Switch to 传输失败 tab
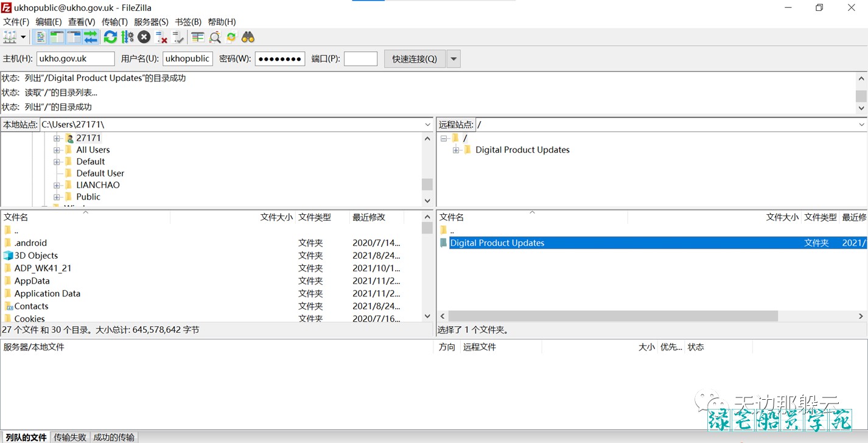Screen dimensions: 868x443 71,437
